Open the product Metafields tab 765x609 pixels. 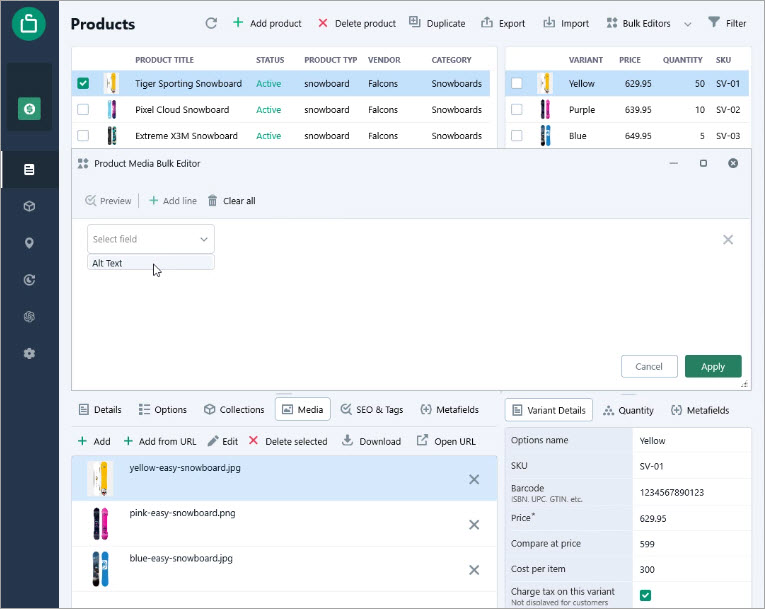[x=449, y=409]
